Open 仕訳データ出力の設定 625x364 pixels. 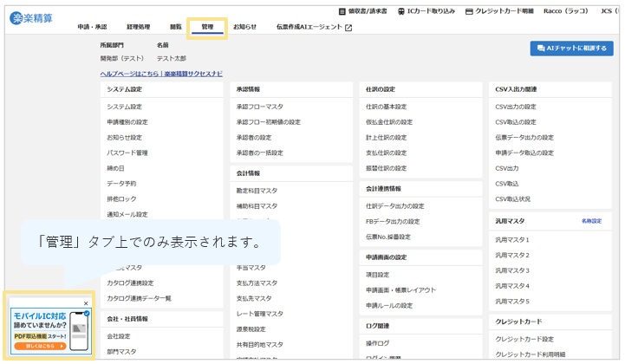tap(395, 206)
